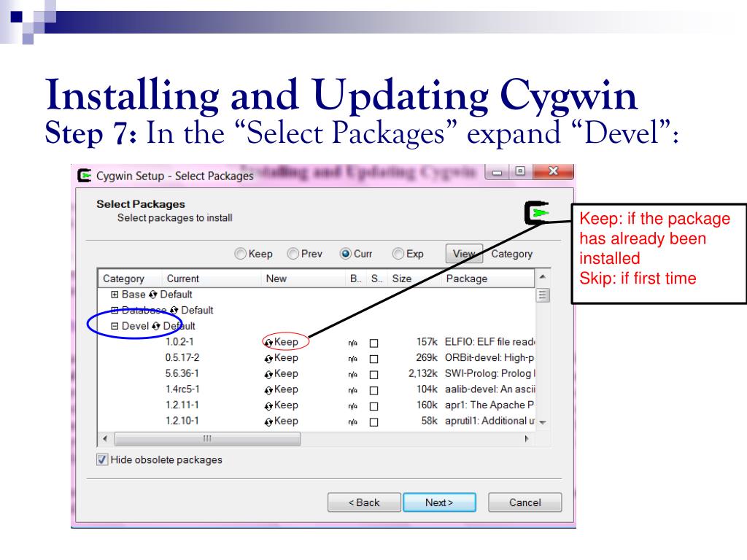This screenshot has height=560, width=747.
Task: Toggle the Keep action icon for aprutil1 row
Action: click(x=268, y=421)
